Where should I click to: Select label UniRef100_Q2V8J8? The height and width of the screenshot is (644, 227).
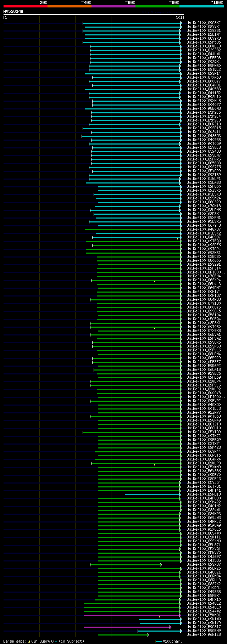pos(204,148)
